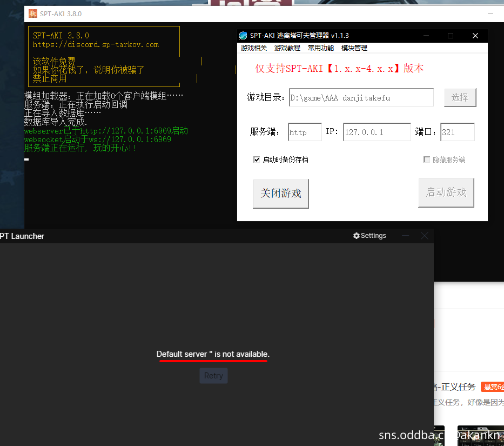Click the game directory input field
The height and width of the screenshot is (446, 504).
[x=361, y=97]
